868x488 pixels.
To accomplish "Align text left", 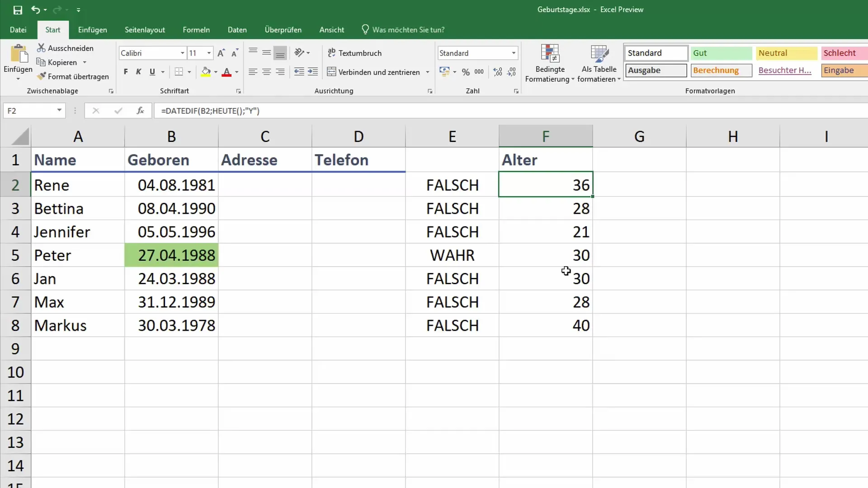I will pos(253,72).
